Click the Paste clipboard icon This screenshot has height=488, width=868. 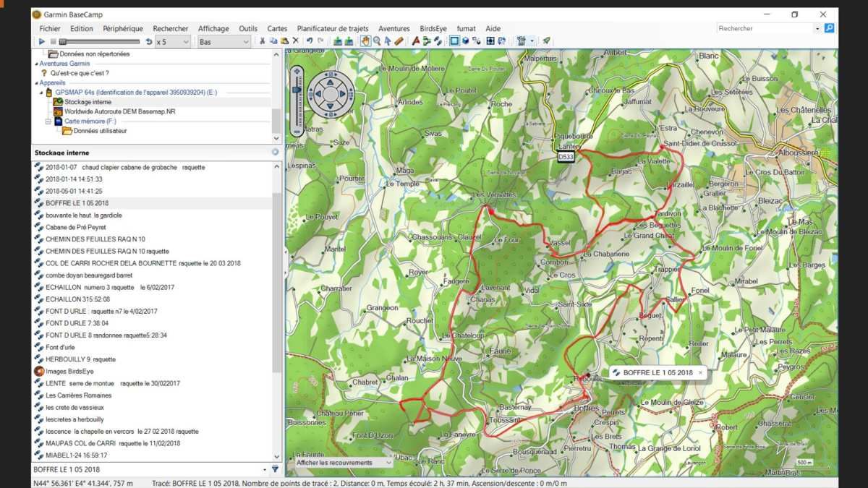[285, 41]
